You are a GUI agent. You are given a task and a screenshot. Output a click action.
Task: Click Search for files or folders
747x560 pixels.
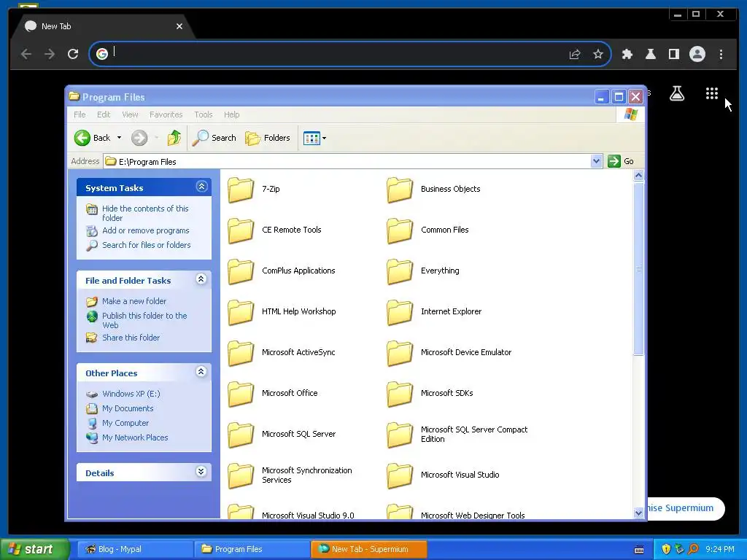click(146, 245)
